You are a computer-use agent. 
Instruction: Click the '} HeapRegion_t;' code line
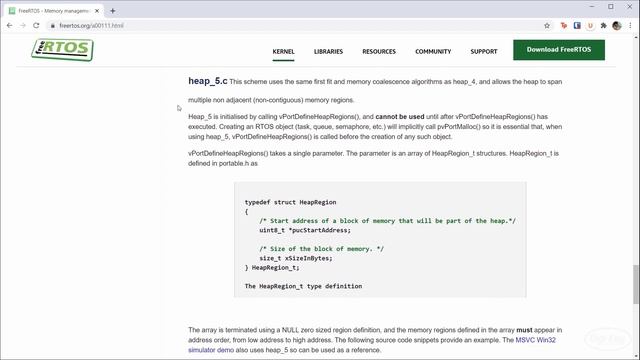pos(272,267)
